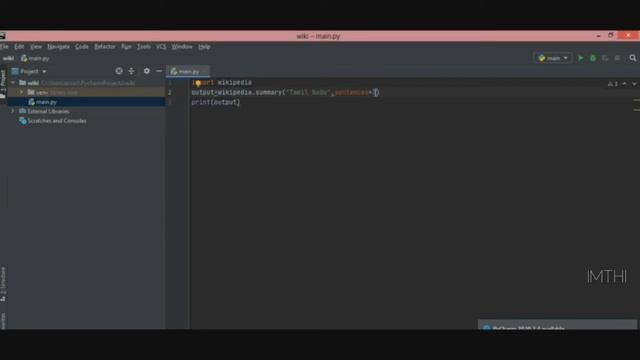This screenshot has height=360, width=640.
Task: Click the PyCharm update notification icon
Action: pos(487,328)
